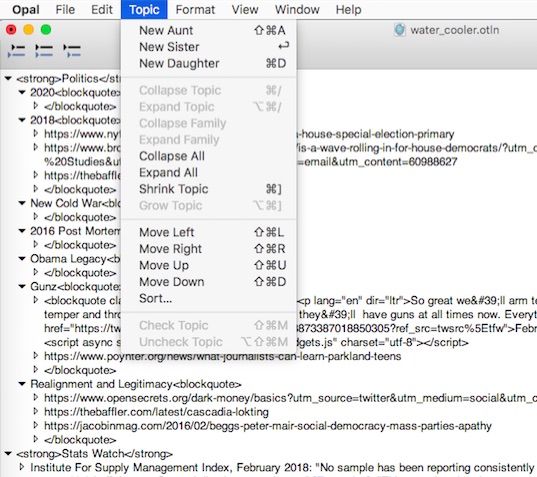
Task: Collapse the 2016 Post Mortem topic
Action: click(x=22, y=231)
